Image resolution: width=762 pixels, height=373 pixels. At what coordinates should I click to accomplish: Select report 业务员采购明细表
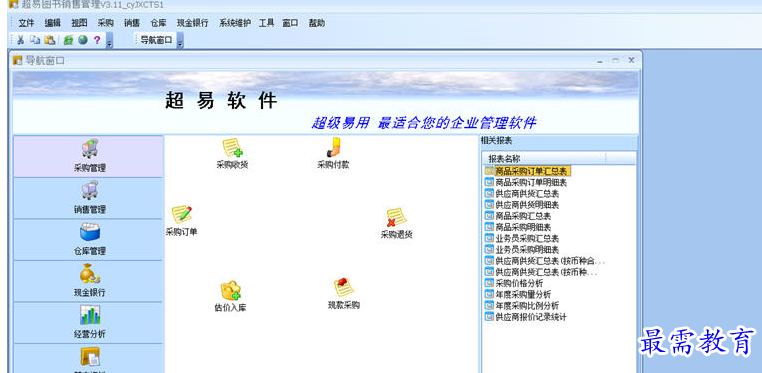pos(522,250)
